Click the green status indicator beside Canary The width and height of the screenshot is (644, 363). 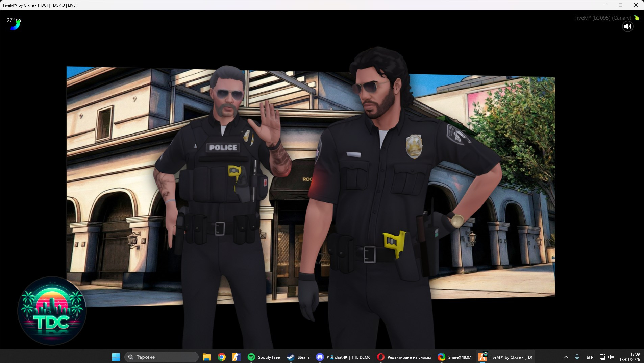[637, 18]
